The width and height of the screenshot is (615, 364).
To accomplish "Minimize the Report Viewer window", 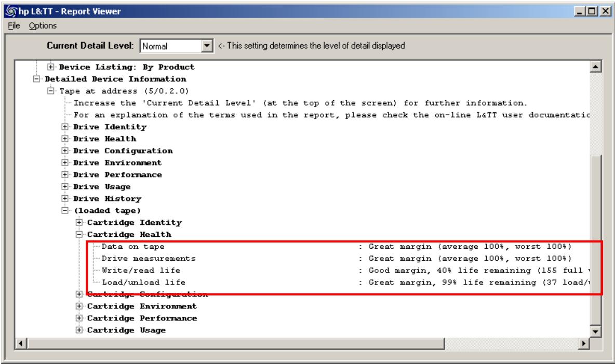I will 579,11.
